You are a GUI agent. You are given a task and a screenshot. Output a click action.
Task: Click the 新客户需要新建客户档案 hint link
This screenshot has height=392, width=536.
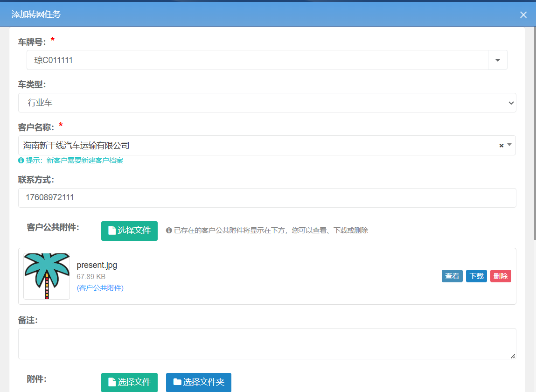(x=84, y=161)
